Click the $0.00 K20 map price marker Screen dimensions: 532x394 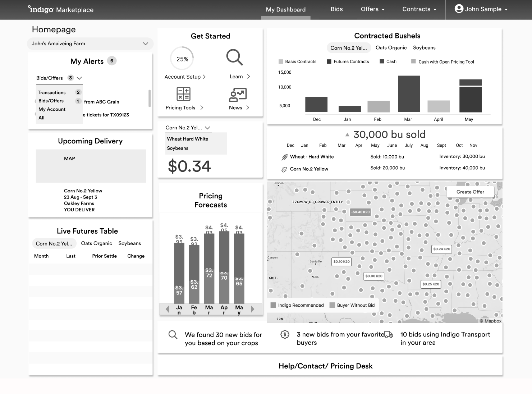point(374,276)
